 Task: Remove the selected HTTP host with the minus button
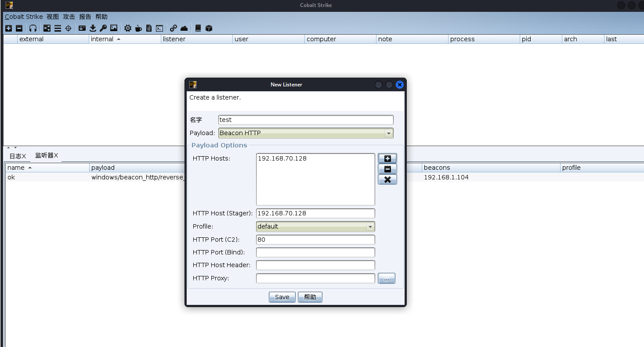tap(387, 169)
